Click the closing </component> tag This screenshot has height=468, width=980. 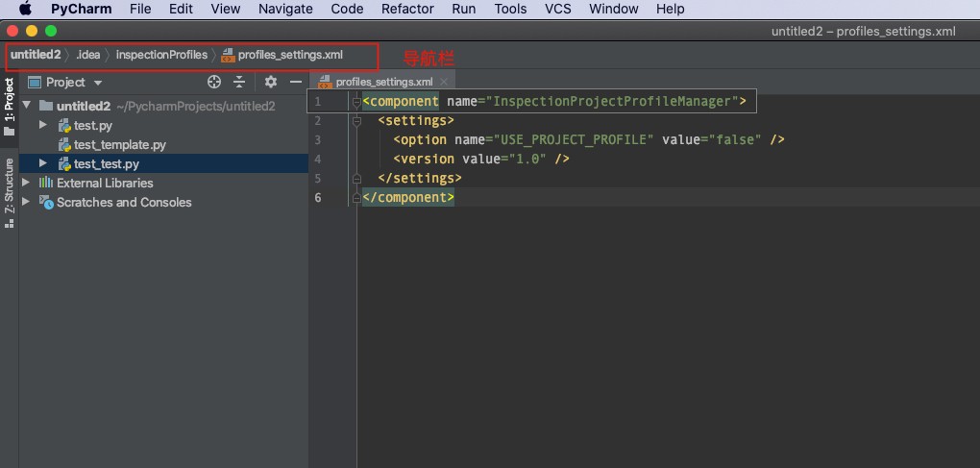(408, 198)
